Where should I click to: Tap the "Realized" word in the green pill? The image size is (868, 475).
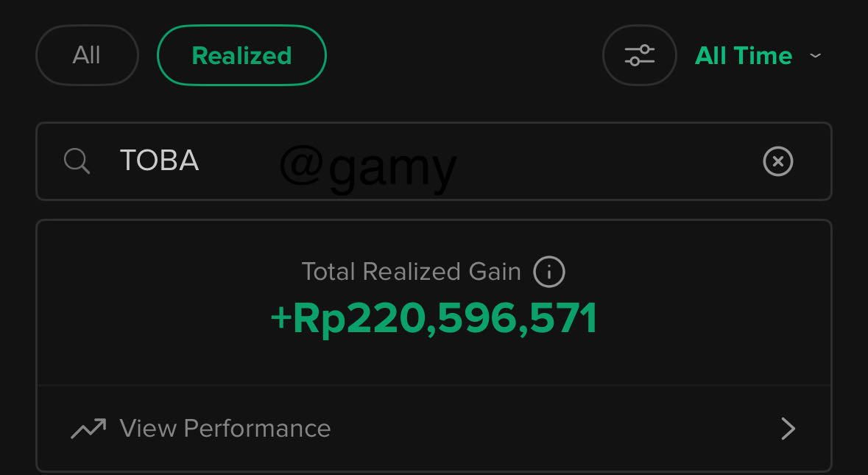tap(241, 56)
